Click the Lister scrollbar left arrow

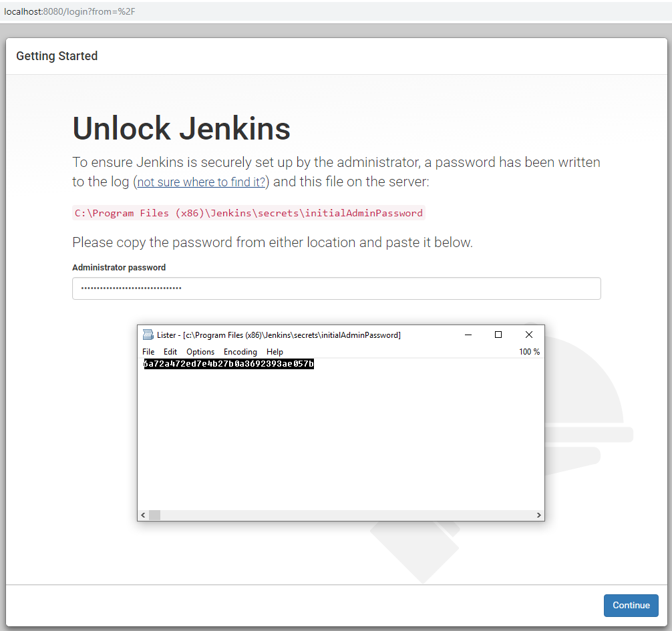coord(142,515)
